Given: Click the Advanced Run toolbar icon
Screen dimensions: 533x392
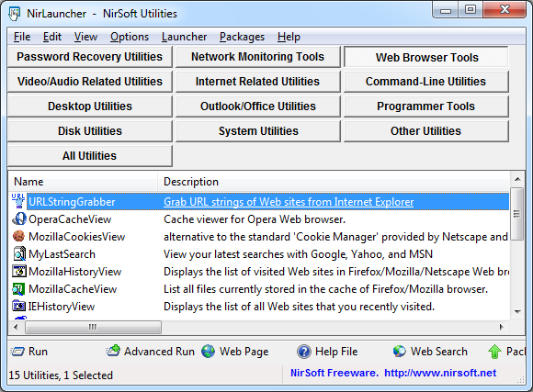Looking at the screenshot, I should (x=113, y=351).
